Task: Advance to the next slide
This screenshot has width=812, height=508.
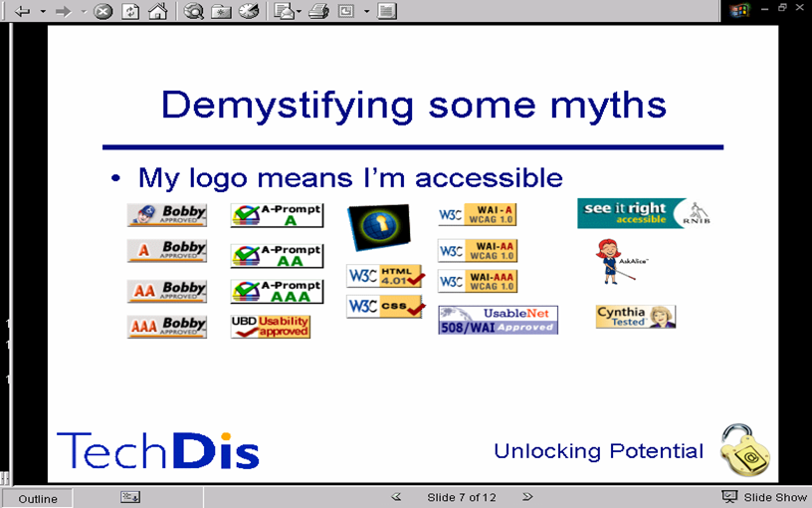Action: pyautogui.click(x=527, y=497)
